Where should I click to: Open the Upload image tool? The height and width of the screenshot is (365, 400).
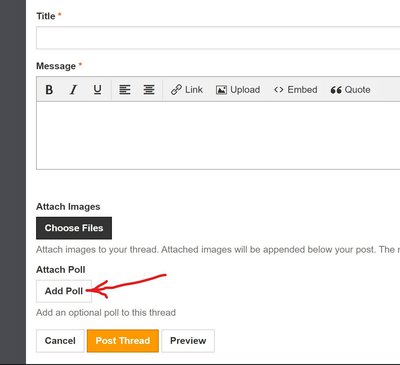point(238,90)
